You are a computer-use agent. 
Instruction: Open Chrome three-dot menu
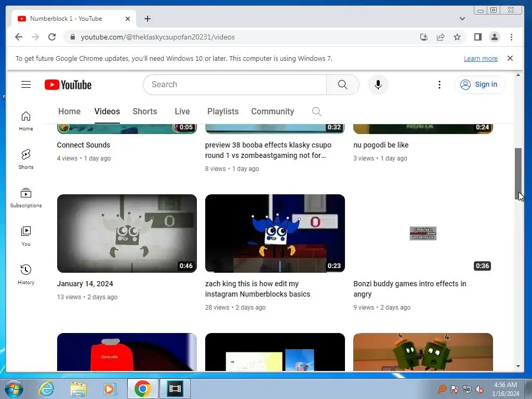pos(511,37)
